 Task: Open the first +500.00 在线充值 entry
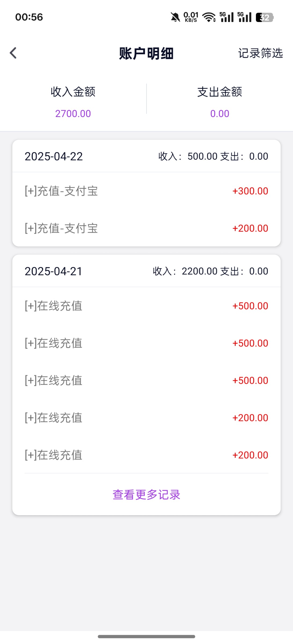146,306
